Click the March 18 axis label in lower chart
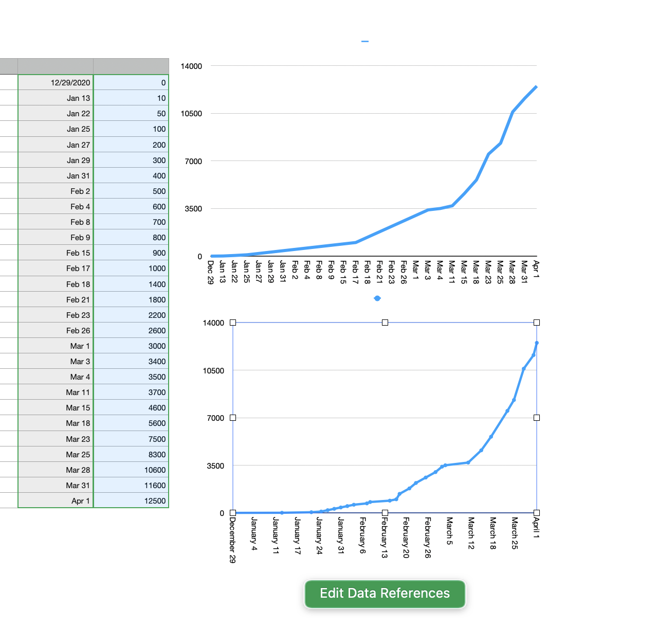This screenshot has height=644, width=657. coord(492,533)
